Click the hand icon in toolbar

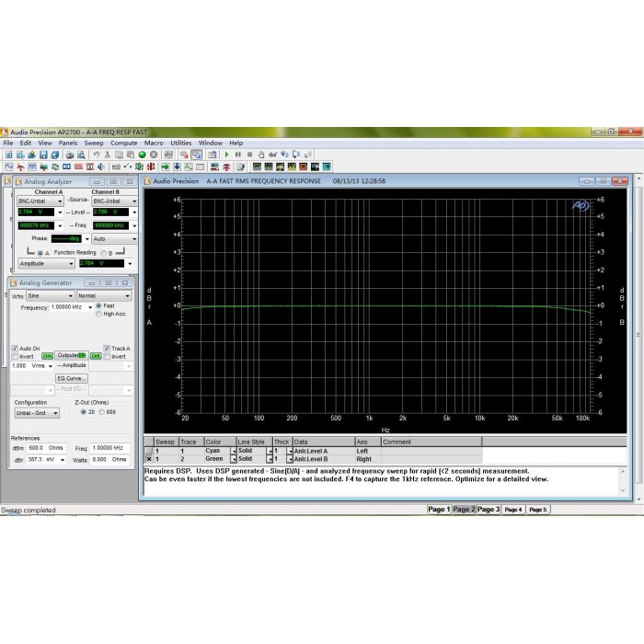(260, 155)
